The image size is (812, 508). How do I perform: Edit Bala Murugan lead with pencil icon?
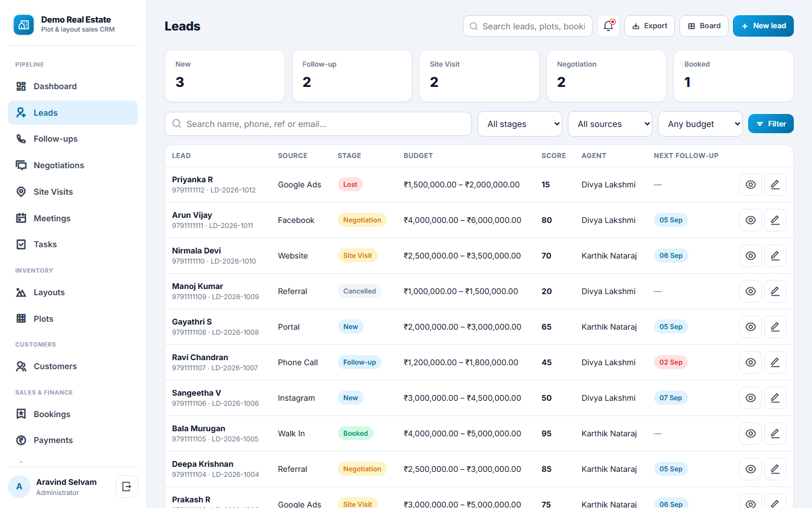coord(775,433)
